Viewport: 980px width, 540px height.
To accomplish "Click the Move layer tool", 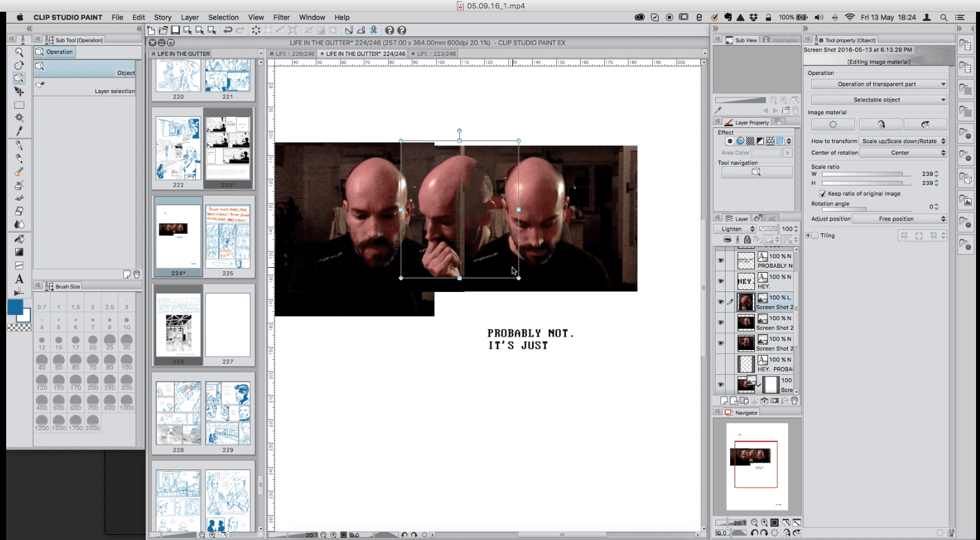I will click(19, 91).
